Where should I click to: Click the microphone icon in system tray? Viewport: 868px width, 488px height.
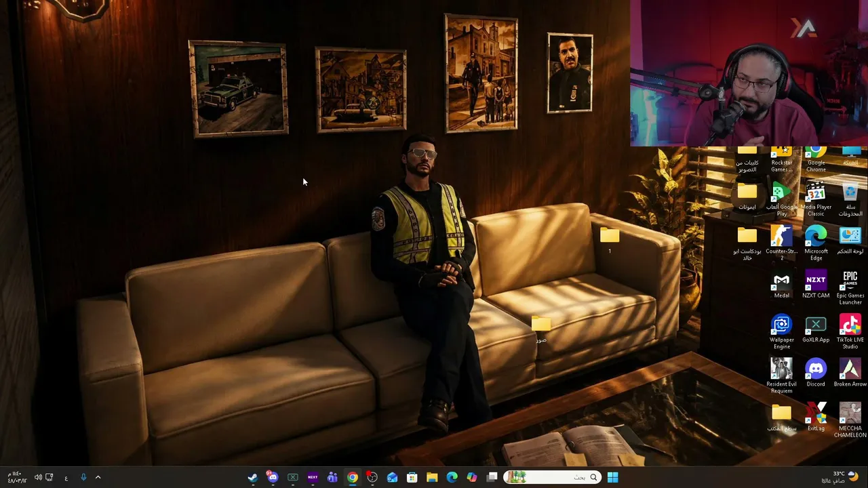(x=83, y=477)
